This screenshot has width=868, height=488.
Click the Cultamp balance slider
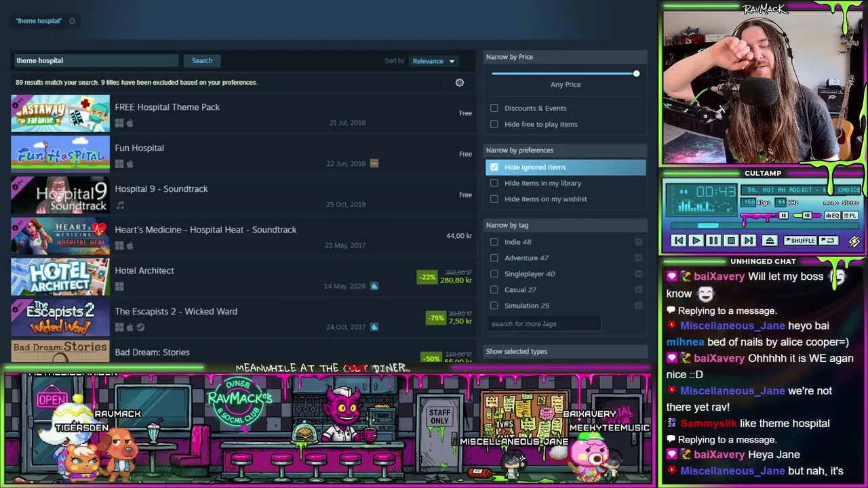coord(806,216)
